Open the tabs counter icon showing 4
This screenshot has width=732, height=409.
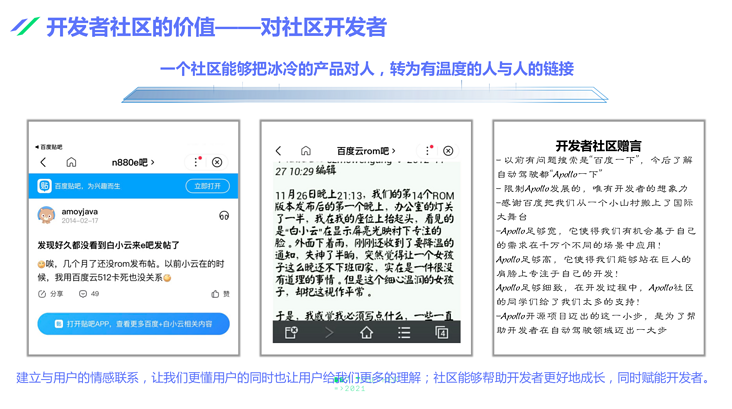pos(442,332)
